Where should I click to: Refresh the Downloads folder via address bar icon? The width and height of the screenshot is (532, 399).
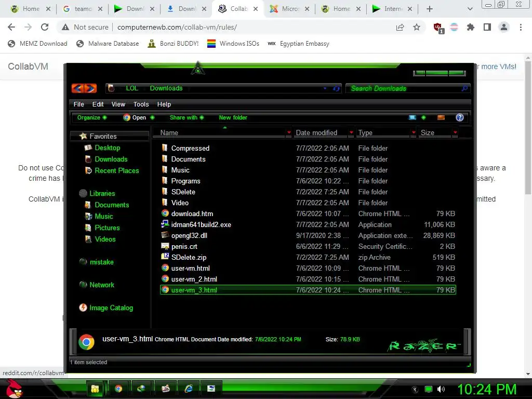coord(336,88)
